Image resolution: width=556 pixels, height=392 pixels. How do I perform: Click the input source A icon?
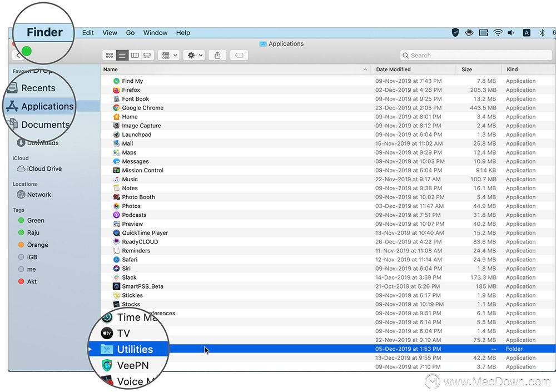[x=527, y=33]
